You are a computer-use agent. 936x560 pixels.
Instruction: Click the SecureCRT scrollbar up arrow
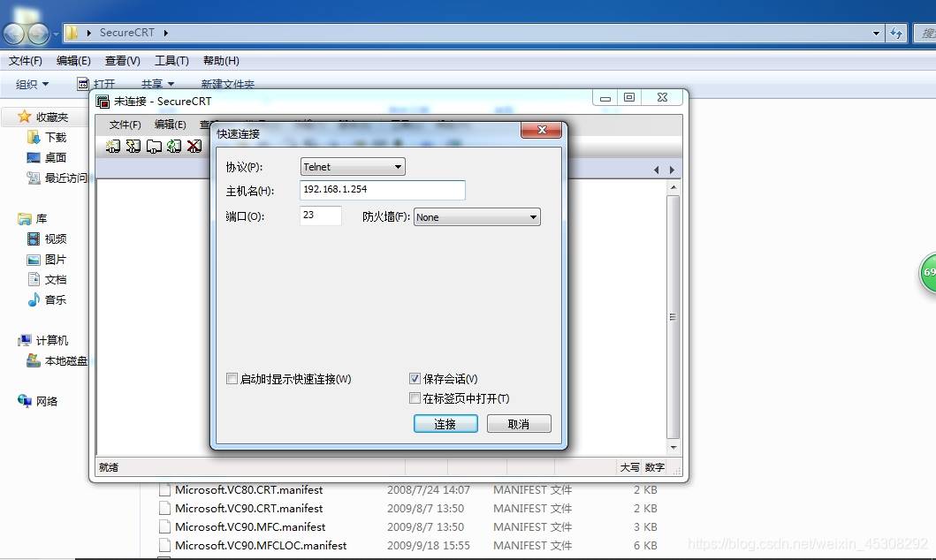tap(673, 187)
